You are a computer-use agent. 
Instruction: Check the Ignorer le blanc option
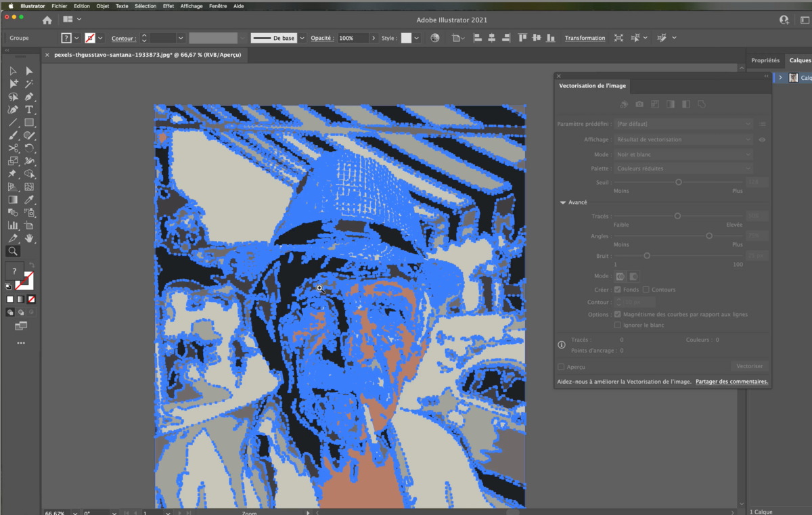pos(618,326)
